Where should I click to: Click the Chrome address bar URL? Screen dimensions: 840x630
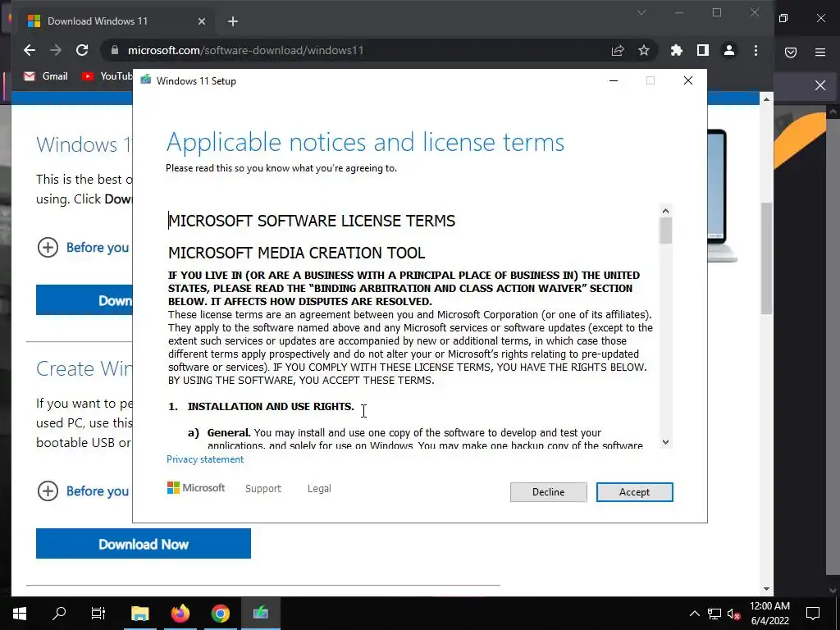(245, 50)
